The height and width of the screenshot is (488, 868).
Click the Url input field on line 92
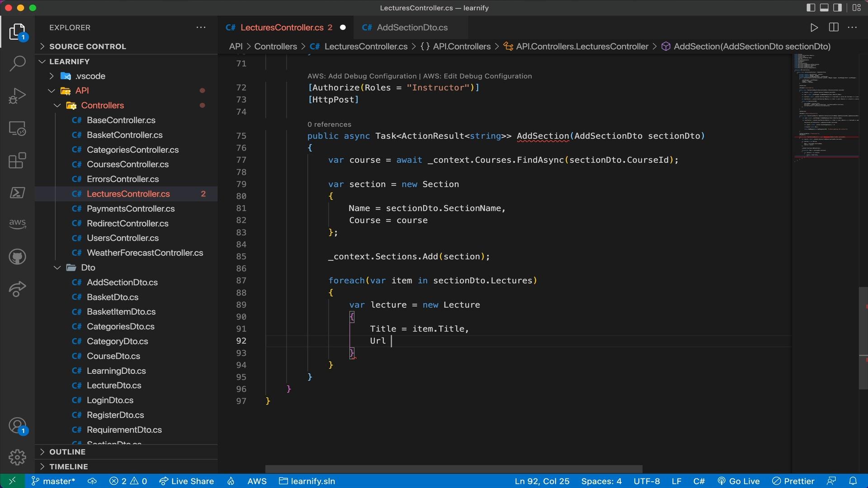(x=392, y=341)
